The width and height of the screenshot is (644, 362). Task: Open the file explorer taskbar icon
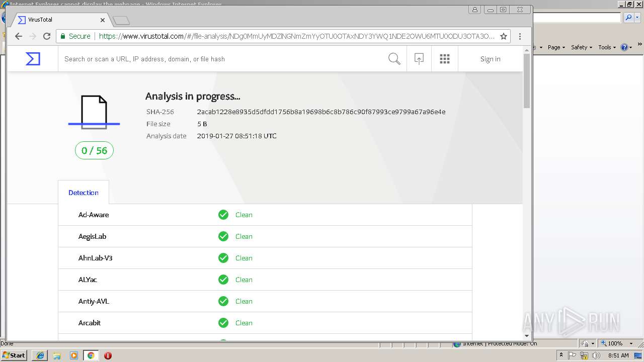(x=57, y=355)
